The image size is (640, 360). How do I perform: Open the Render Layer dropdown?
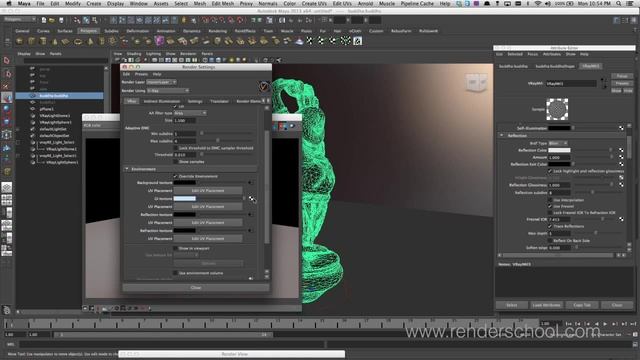click(162, 82)
